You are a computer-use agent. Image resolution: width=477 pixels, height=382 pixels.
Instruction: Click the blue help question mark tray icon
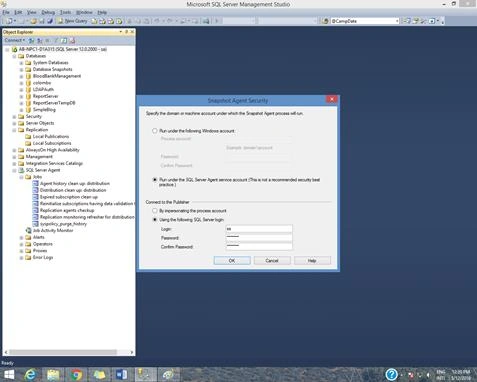[391, 375]
